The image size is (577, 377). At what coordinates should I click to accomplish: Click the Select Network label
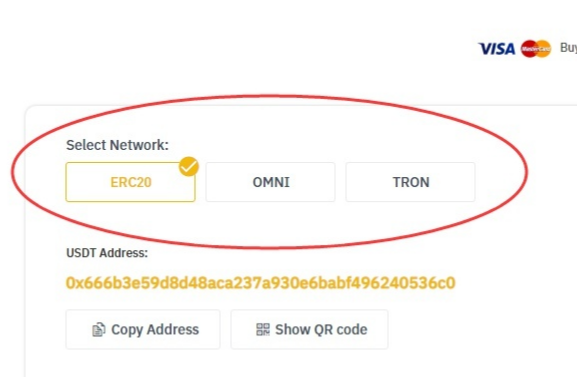click(x=117, y=145)
